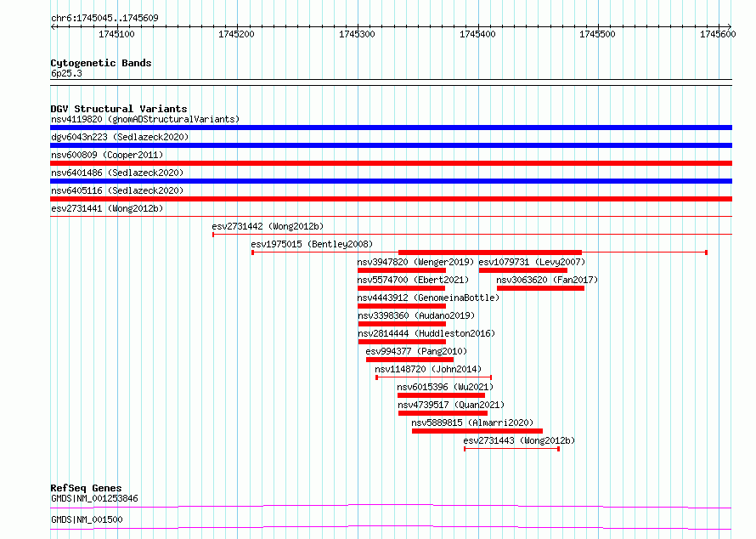Open the GMDS|NM_001500 gene label

87,519
